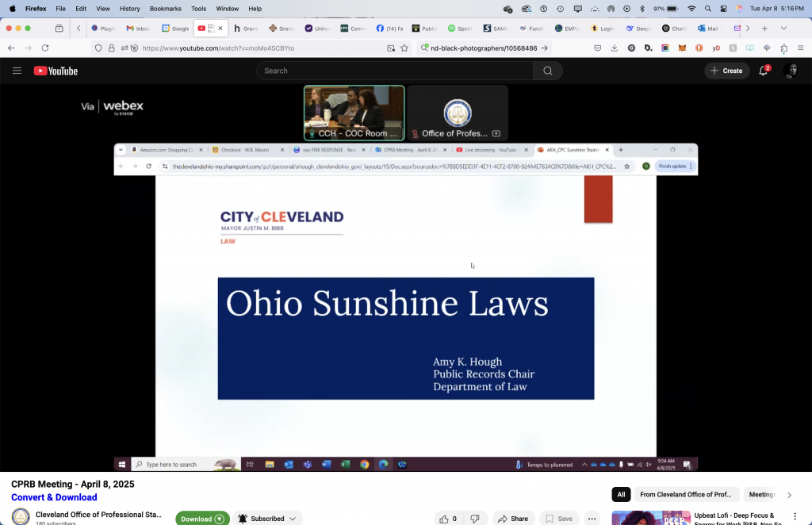Reload the page in Firefox
The height and width of the screenshot is (525, 812).
(45, 48)
